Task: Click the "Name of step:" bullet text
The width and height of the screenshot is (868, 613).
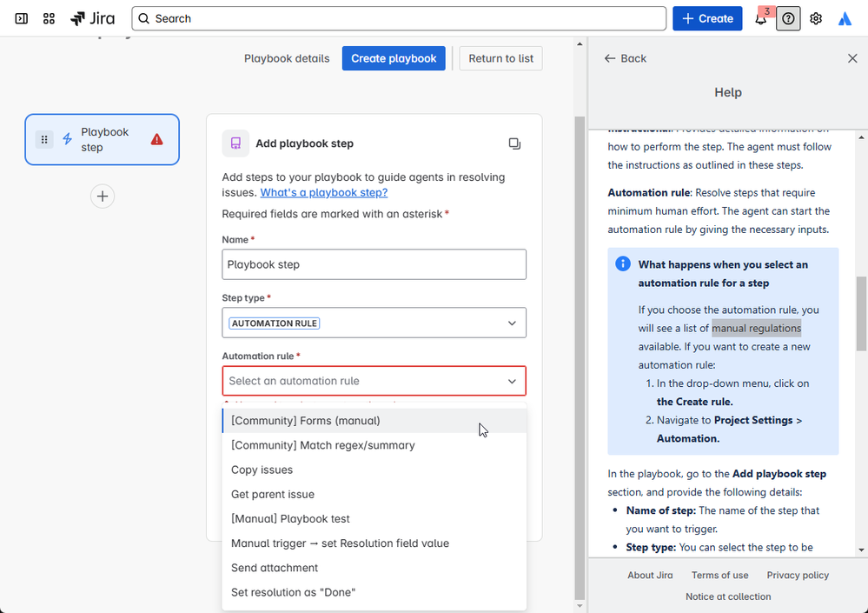Action: point(661,510)
